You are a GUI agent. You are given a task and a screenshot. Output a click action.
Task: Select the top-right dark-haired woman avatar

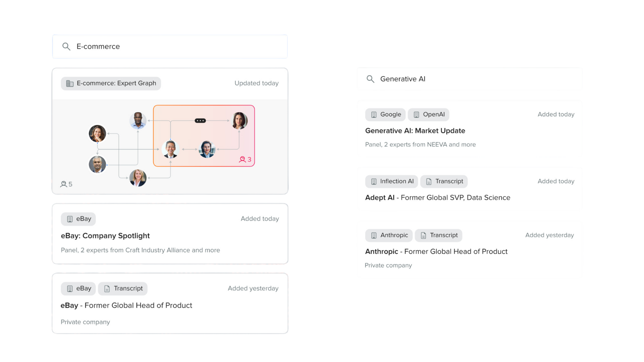tap(239, 121)
